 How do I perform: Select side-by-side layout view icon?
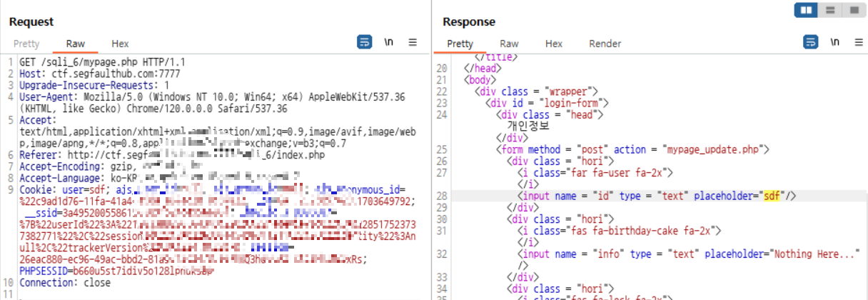(807, 10)
